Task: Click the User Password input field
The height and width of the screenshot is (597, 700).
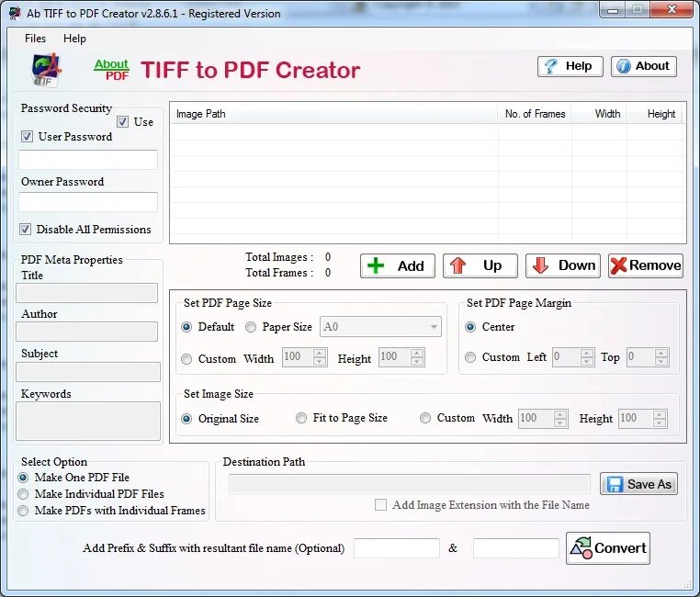Action: [x=88, y=160]
